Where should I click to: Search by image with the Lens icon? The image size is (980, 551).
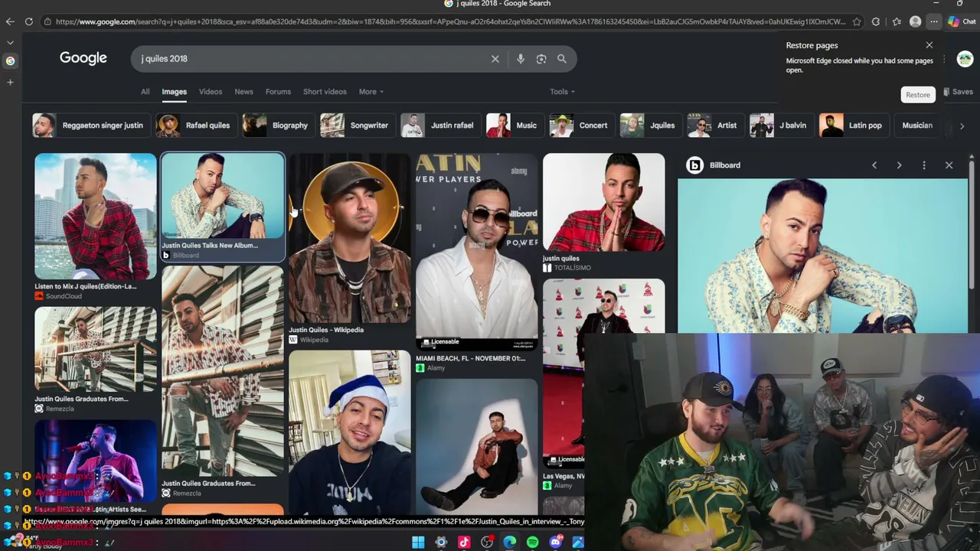point(541,59)
